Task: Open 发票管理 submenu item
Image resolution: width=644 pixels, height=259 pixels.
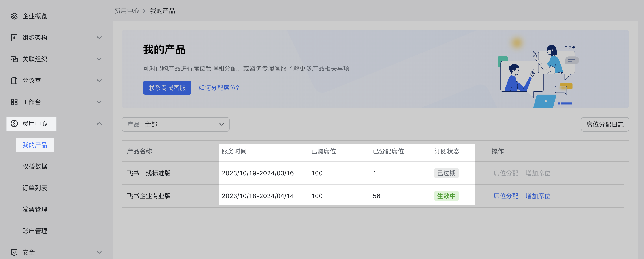Action: click(x=35, y=209)
